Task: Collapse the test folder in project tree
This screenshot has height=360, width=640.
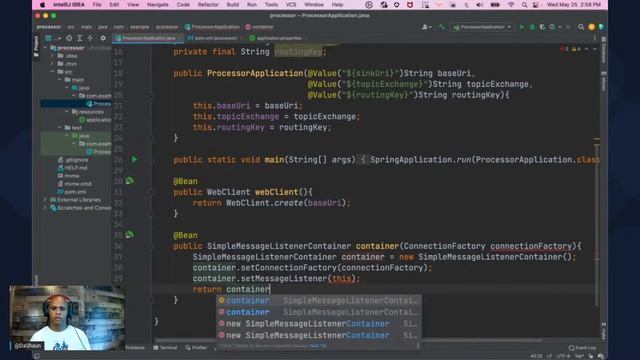Action: 60,128
